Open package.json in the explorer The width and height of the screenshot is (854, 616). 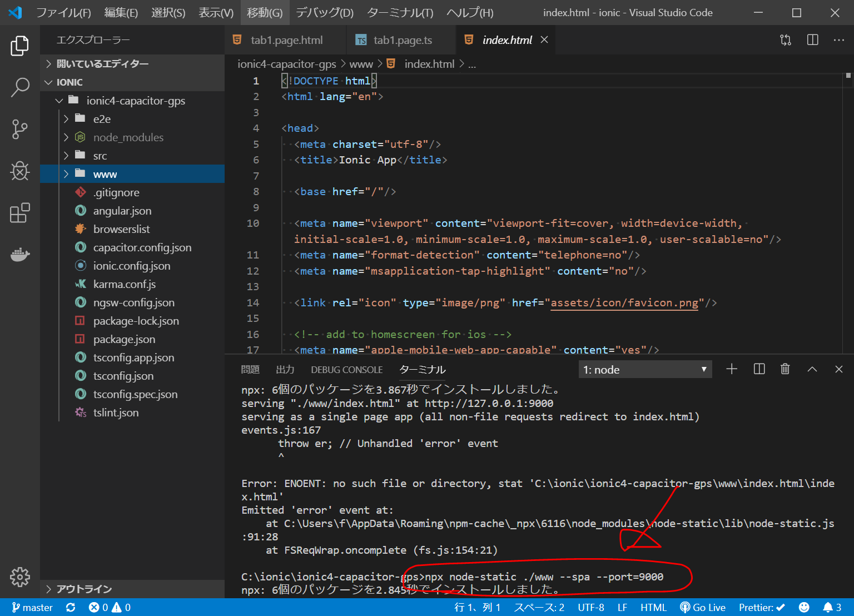[124, 339]
